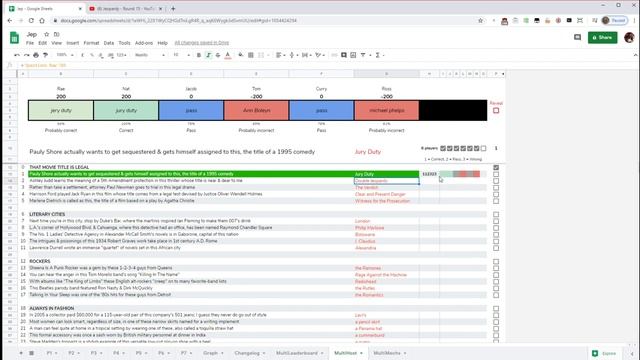Toggle the unchecked seventh players checkbox

click(483, 148)
